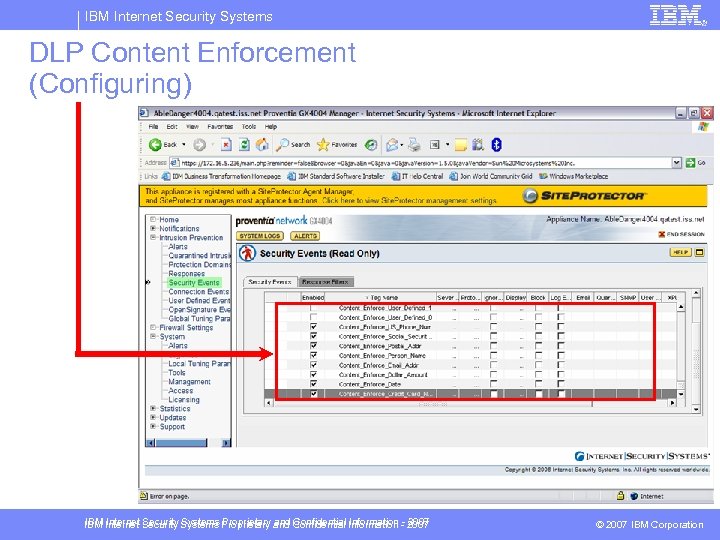
Task: Click the Research toolbar icon
Action: (478, 145)
